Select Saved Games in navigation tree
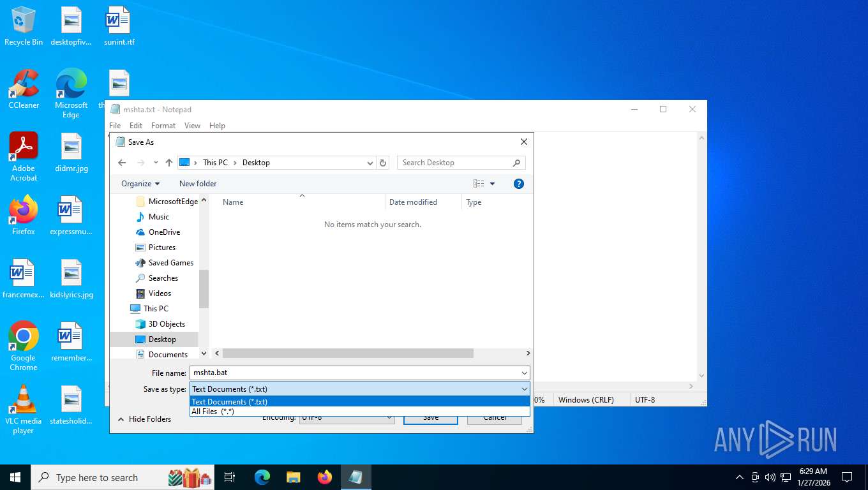This screenshot has height=490, width=868. (164, 263)
